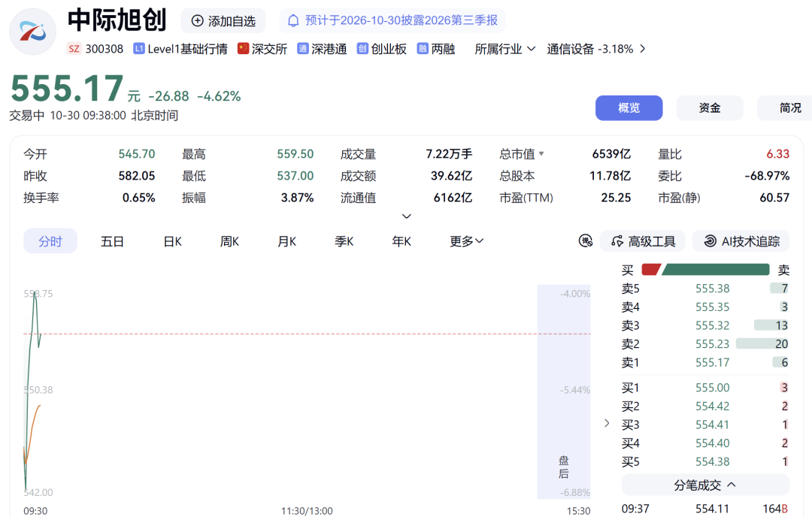Click the 卖2 price 555.23
The height and width of the screenshot is (517, 812).
[712, 344]
